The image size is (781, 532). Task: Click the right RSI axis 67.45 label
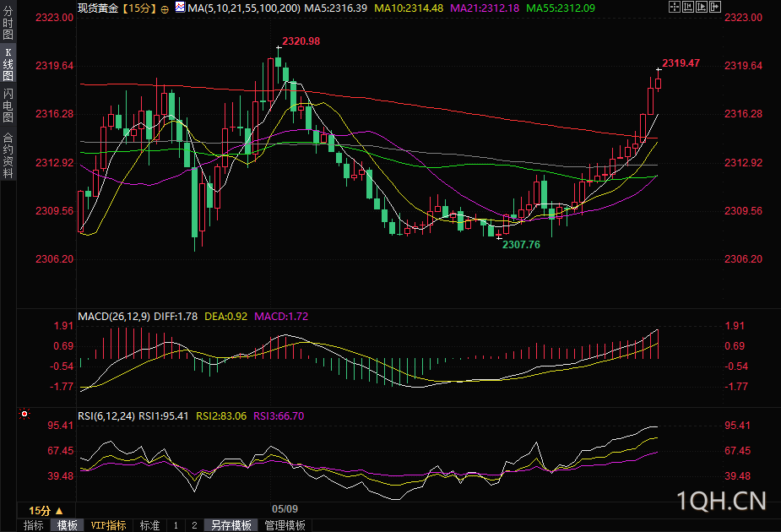pos(737,451)
